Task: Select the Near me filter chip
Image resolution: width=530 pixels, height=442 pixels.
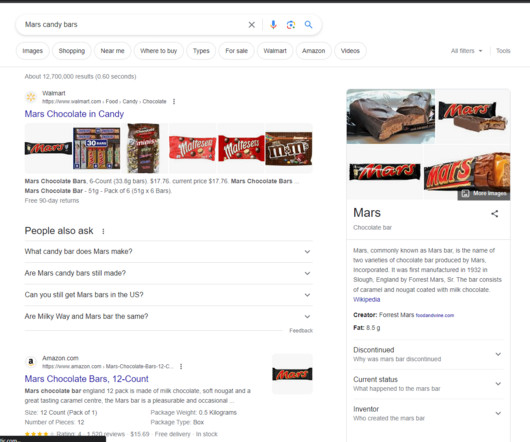Action: pyautogui.click(x=113, y=51)
